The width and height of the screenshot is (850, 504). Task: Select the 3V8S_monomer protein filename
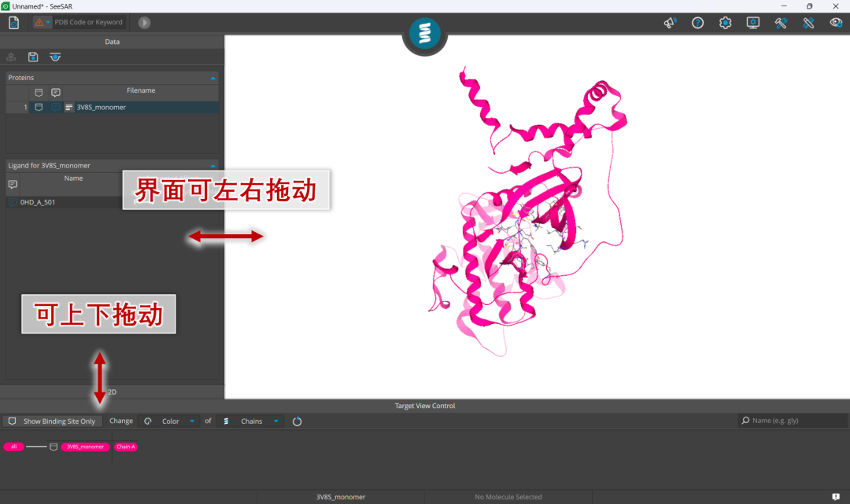[102, 107]
